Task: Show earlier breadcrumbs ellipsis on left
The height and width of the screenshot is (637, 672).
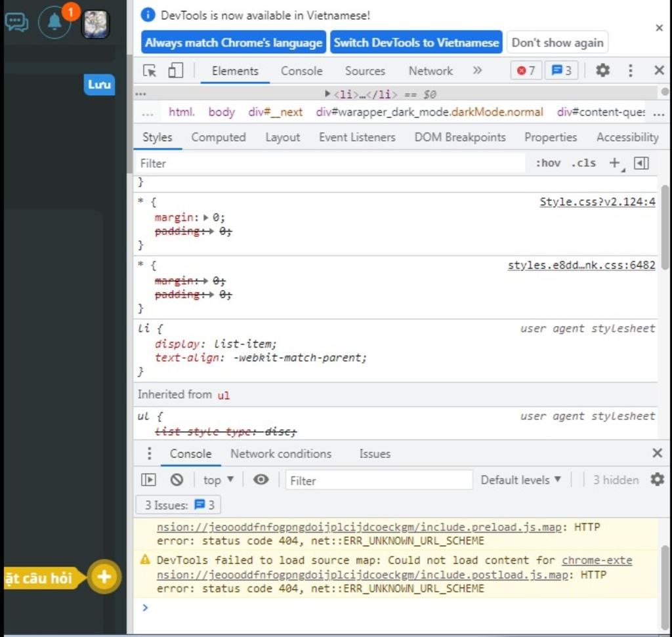Action: [x=148, y=113]
